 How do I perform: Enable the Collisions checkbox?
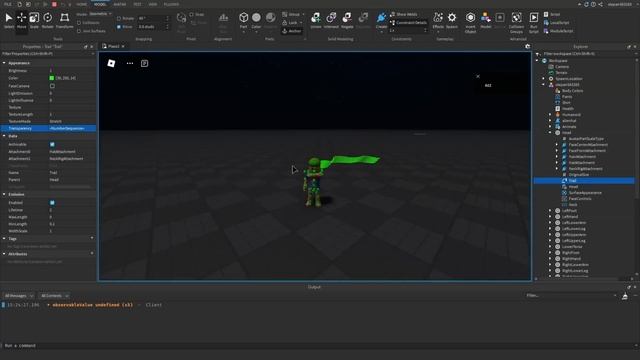click(x=79, y=22)
